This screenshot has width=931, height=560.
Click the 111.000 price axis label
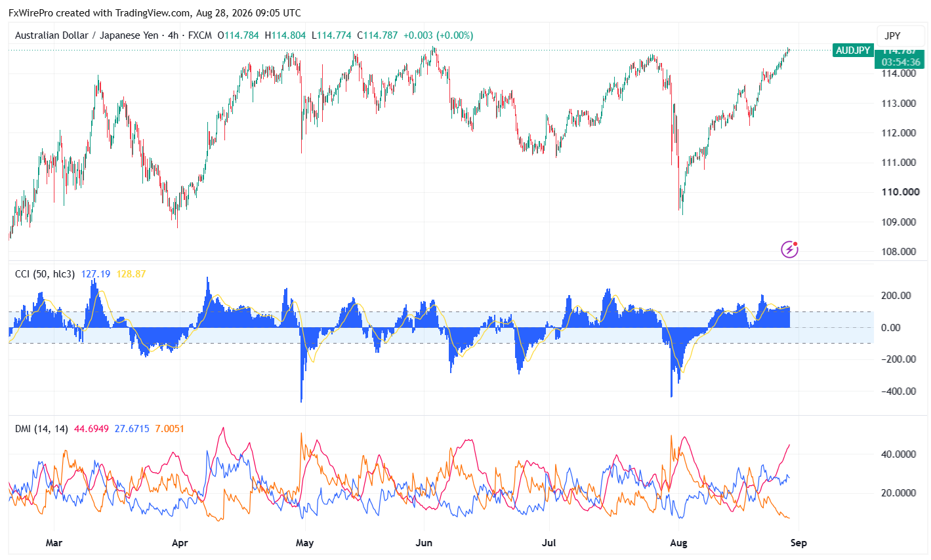coord(899,162)
